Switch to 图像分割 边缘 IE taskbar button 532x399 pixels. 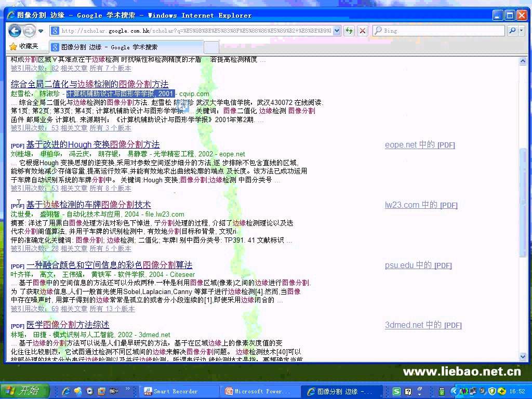tap(342, 392)
